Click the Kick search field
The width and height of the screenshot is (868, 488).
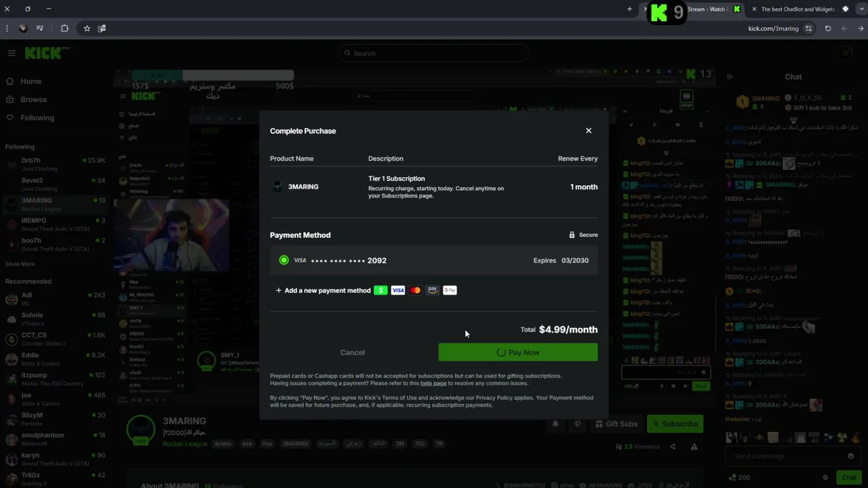[434, 53]
